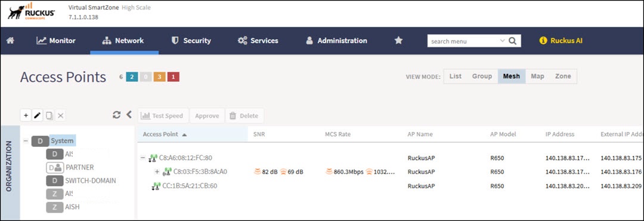Click the SNR column header

[x=259, y=134]
